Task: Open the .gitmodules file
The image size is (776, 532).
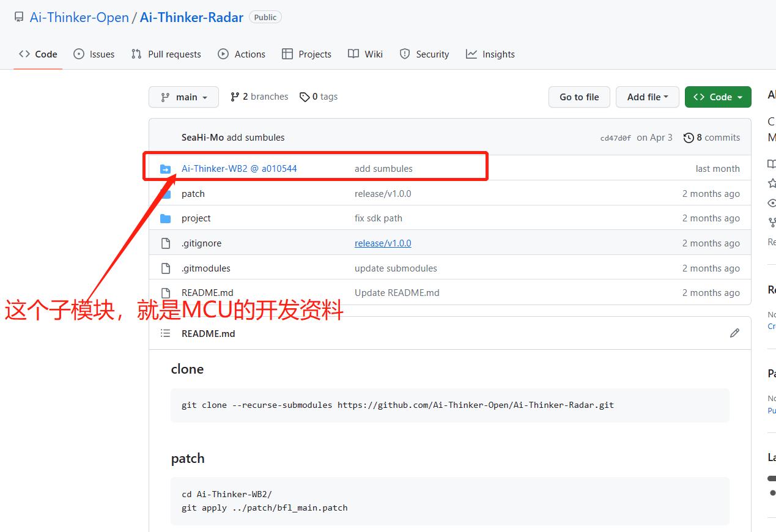Action: pyautogui.click(x=206, y=268)
